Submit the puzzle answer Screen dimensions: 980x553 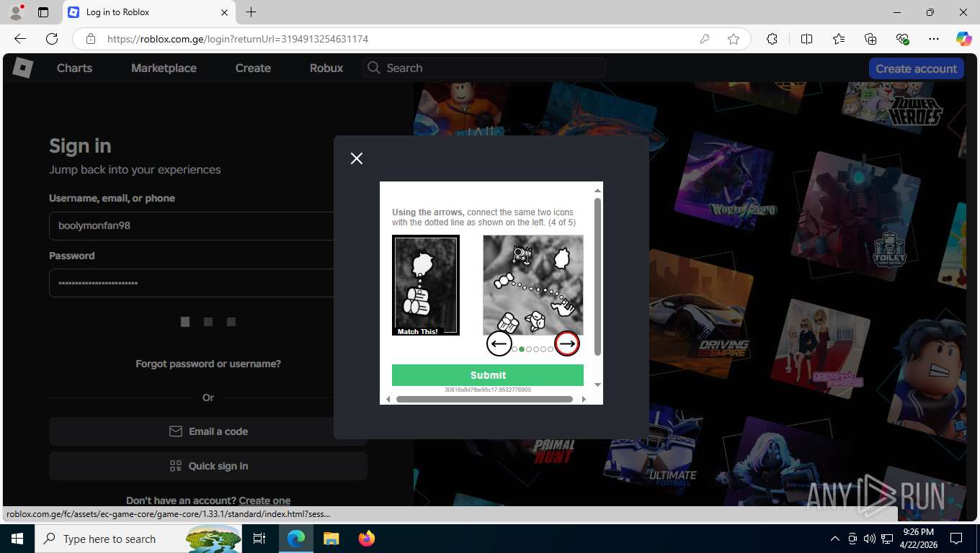pos(488,375)
